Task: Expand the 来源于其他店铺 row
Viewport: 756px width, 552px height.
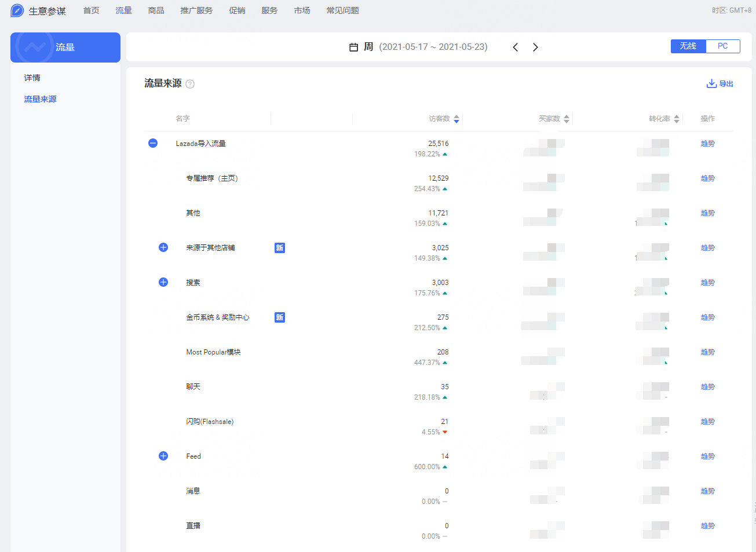Action: [163, 247]
